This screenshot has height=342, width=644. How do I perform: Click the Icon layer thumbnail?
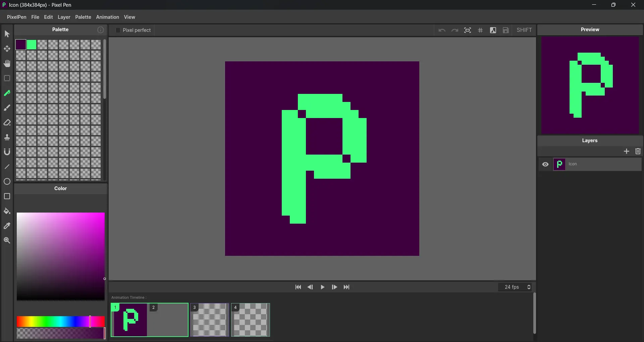(559, 164)
